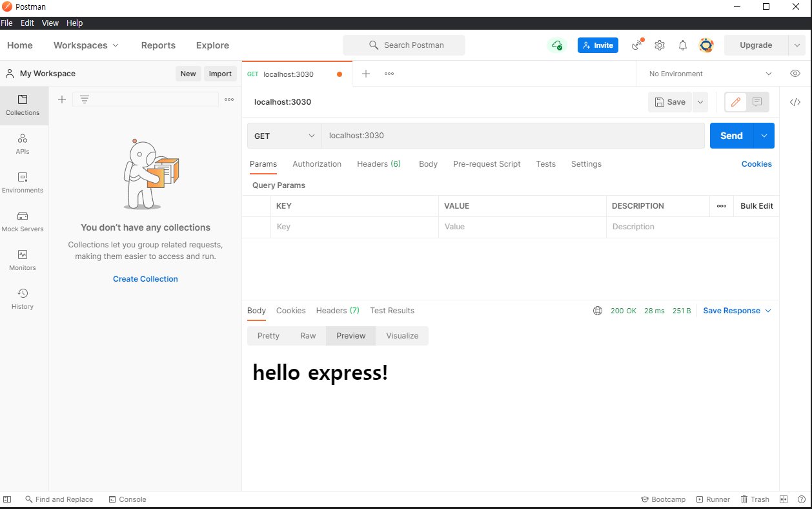Select the Raw response view

[x=308, y=336]
